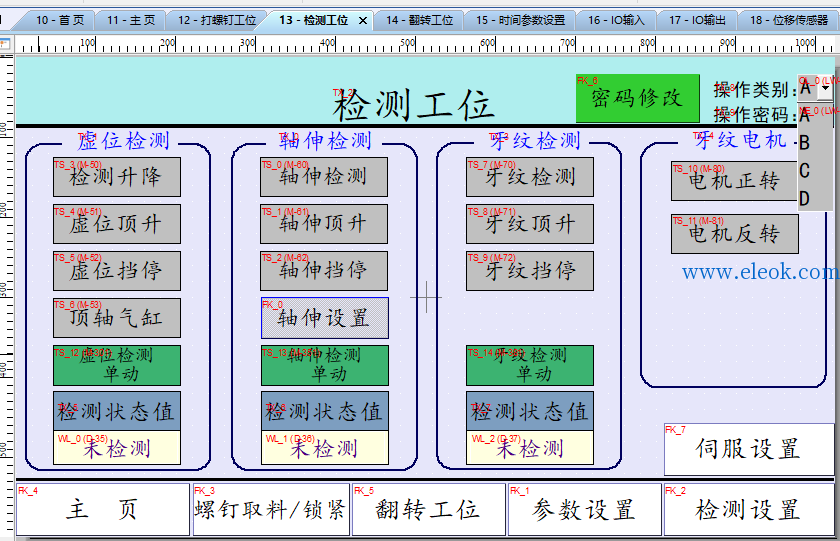
Task: Toggle the 轴伸挡停 switch
Action: coord(324,270)
